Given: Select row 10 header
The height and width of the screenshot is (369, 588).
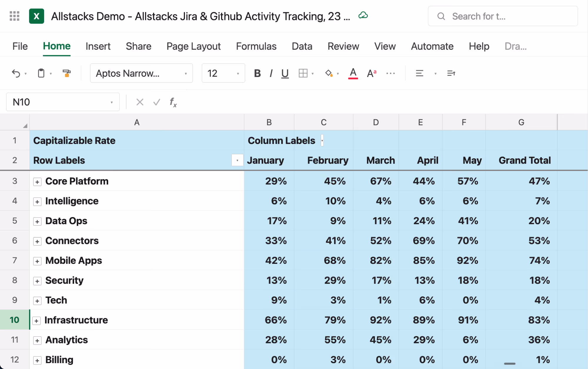Looking at the screenshot, I should 14,320.
